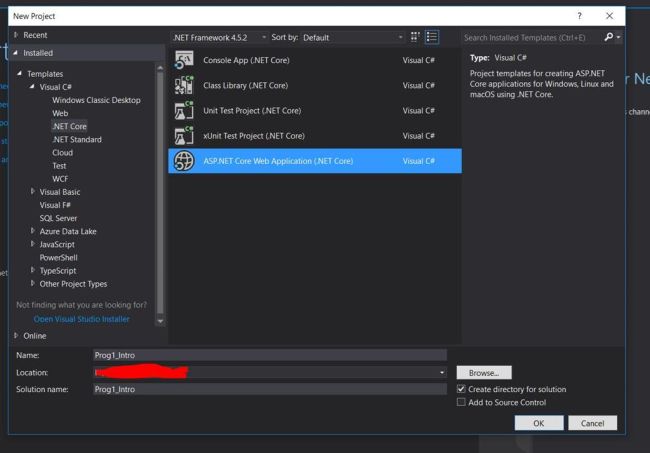This screenshot has width=650, height=453.
Task: Toggle Create directory for solution checkbox
Action: [461, 389]
